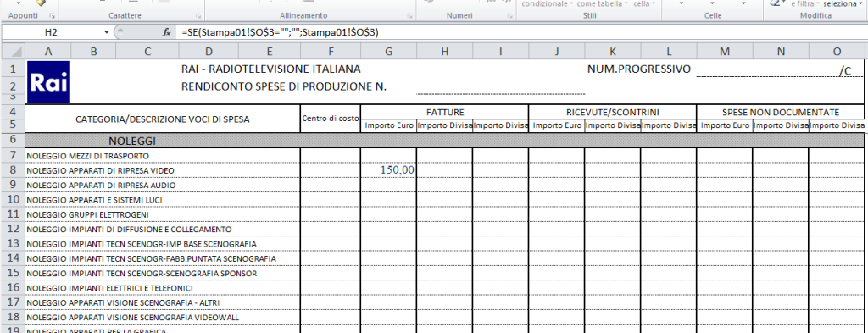Open the 'come tabella' format dropdown

[603, 4]
